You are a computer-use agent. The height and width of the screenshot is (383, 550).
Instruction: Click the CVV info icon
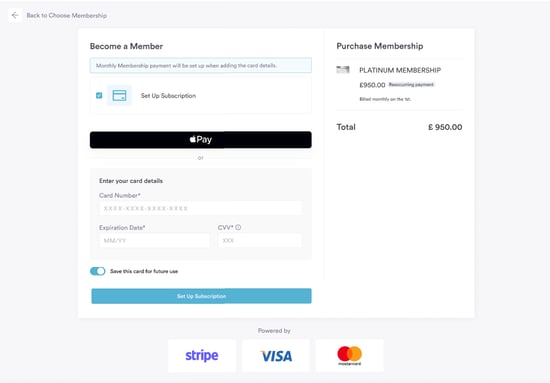click(238, 227)
